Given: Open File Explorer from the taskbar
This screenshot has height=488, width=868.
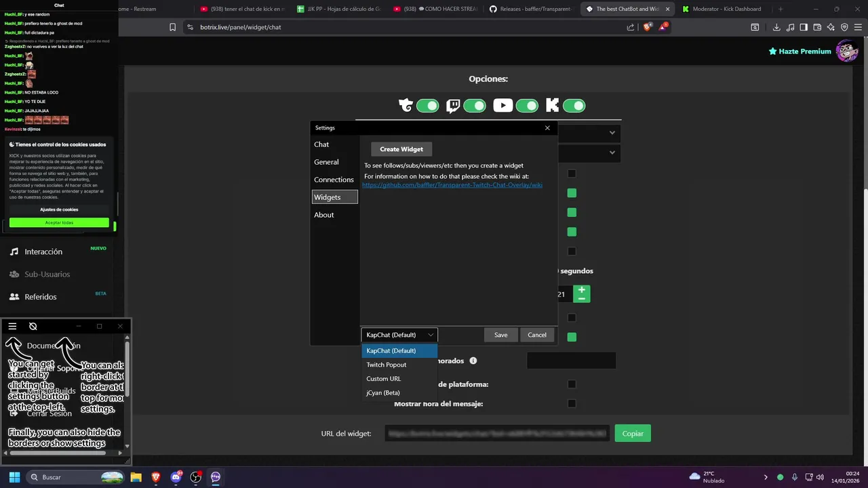Looking at the screenshot, I should [136, 477].
